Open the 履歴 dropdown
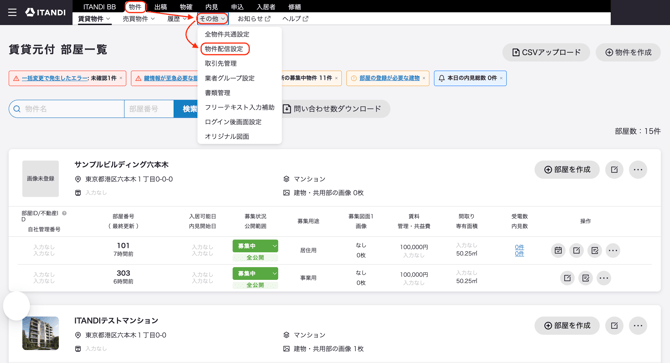This screenshot has height=363, width=670. (177, 19)
